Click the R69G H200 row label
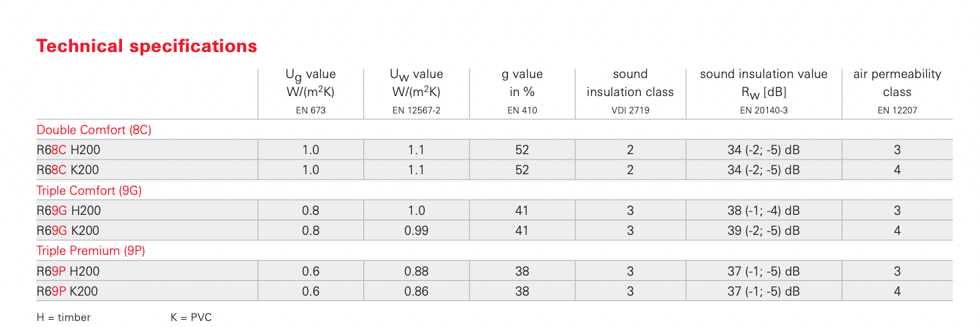This screenshot has width=980, height=327. 69,211
